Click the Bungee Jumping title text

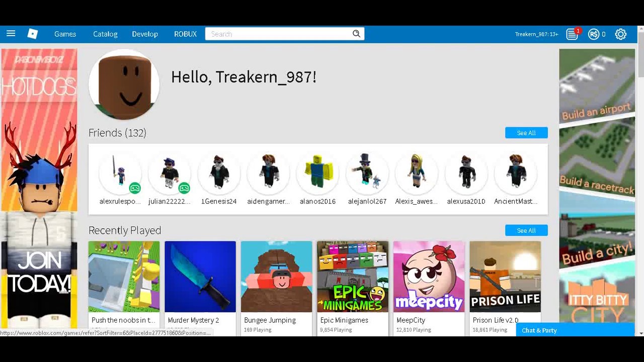click(x=270, y=320)
